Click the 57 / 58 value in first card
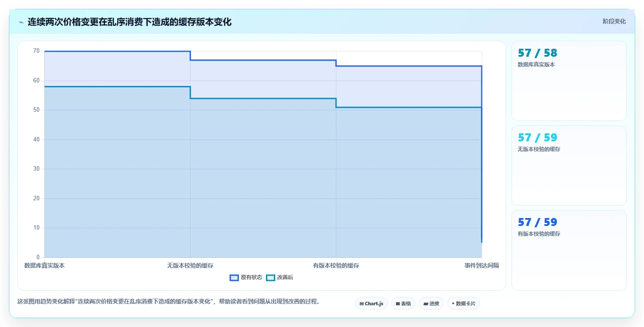This screenshot has width=644, height=327. click(x=537, y=53)
